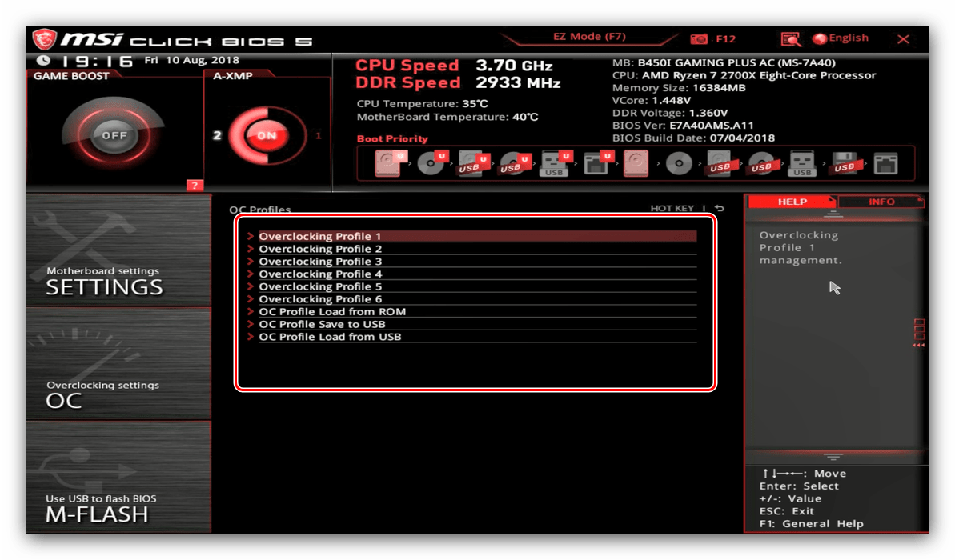The height and width of the screenshot is (560, 955).
Task: Switch to the INFO tab
Action: (x=881, y=202)
